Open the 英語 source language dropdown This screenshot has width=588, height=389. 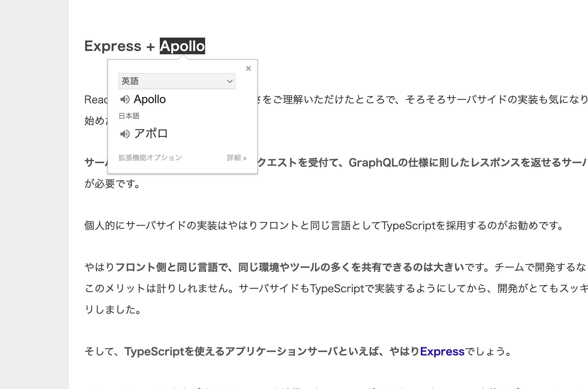click(x=177, y=81)
